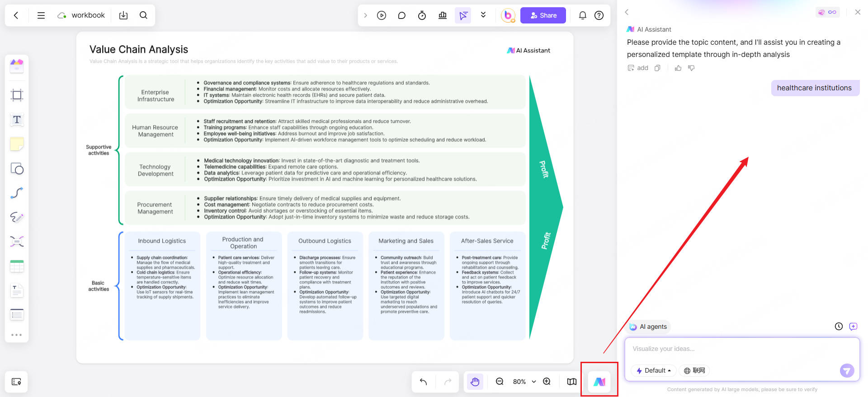868x397 pixels.
Task: Click the AI Assistant label on canvas
Action: pyautogui.click(x=528, y=51)
